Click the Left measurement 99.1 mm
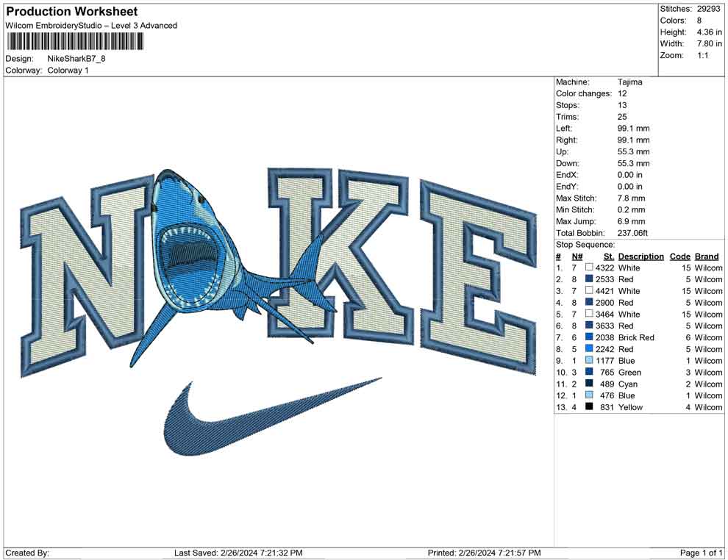The width and height of the screenshot is (728, 560). 633,129
